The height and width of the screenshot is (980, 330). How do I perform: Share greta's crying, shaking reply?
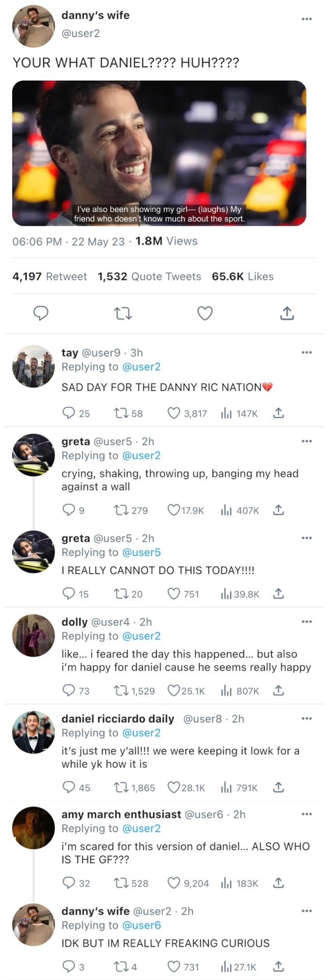[x=278, y=510]
